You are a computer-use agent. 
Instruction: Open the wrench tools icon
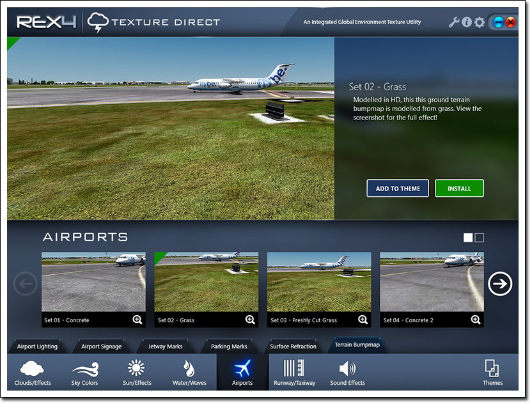(453, 22)
